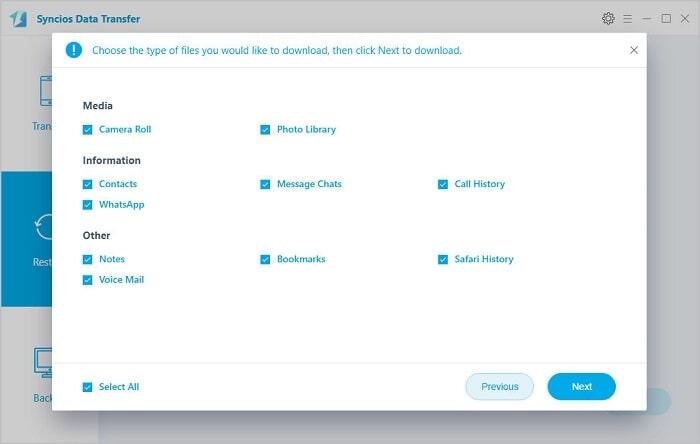Toggle the Notes checkbox
Image resolution: width=700 pixels, height=444 pixels.
[88, 259]
